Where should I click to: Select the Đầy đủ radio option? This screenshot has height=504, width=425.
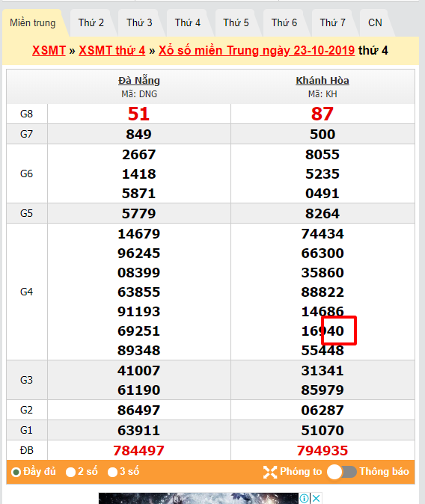point(16,472)
